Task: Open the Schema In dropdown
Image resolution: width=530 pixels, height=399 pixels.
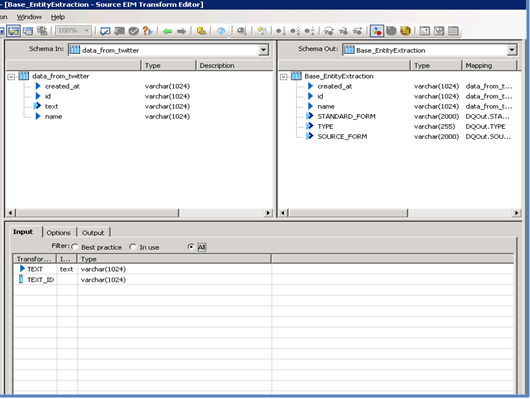Action: (263, 50)
